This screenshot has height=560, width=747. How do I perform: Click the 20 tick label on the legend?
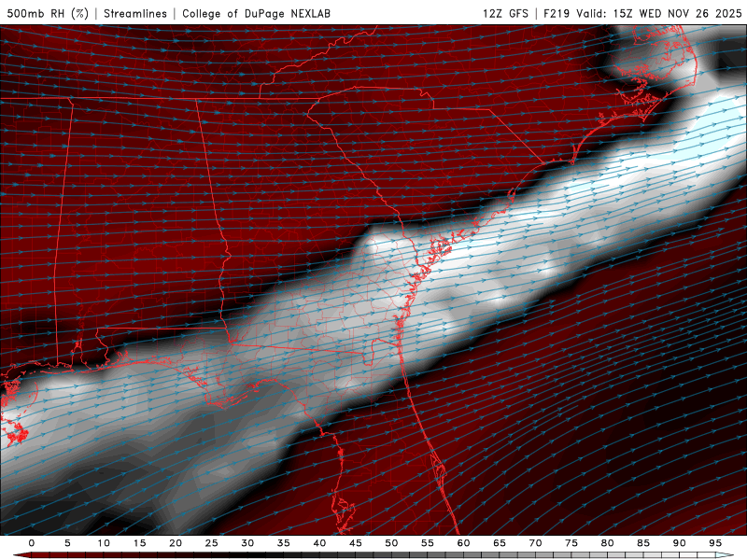click(176, 543)
